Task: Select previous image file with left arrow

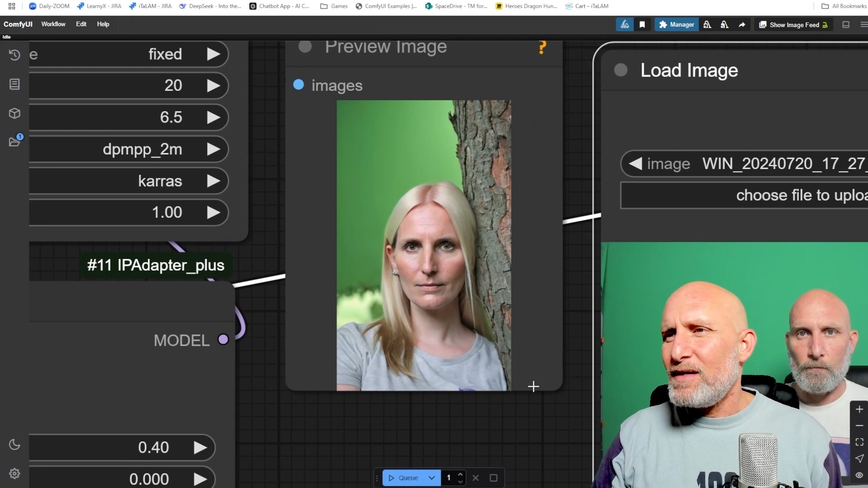Action: coord(635,164)
